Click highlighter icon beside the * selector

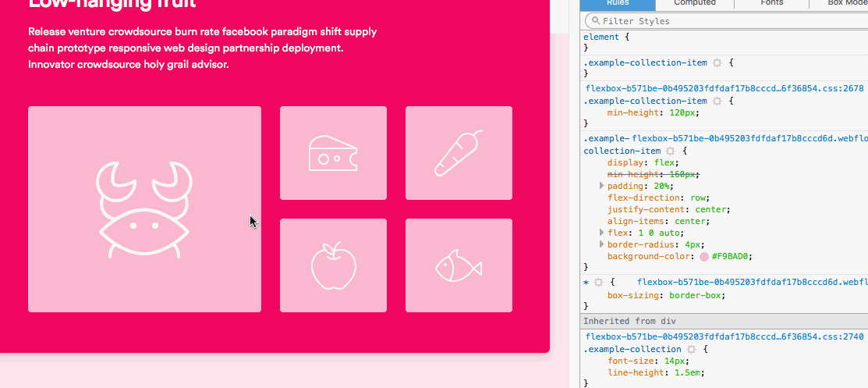point(599,282)
